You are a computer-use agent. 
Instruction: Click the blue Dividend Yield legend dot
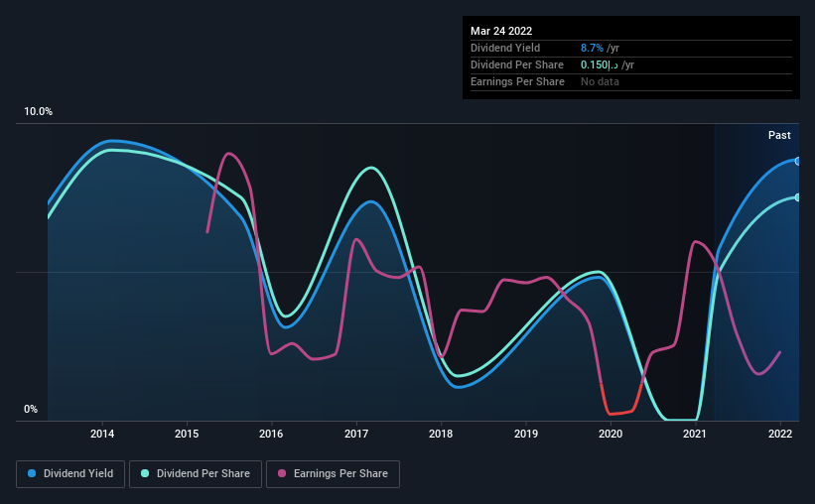click(32, 473)
